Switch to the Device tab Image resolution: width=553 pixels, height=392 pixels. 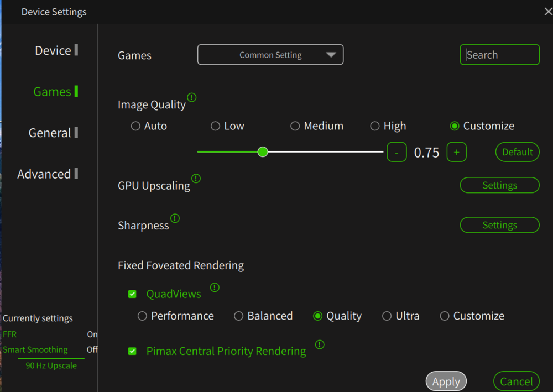[x=53, y=50]
